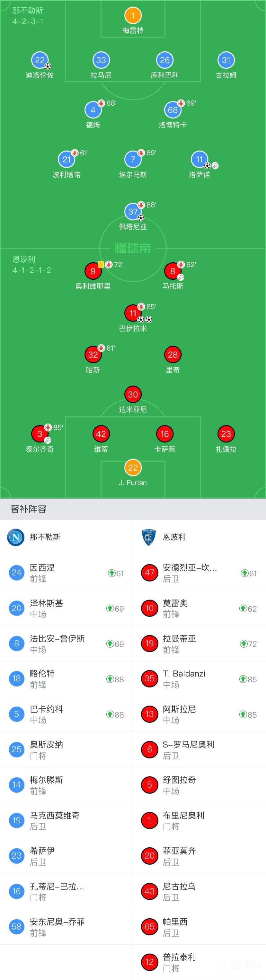Open substitute 莫雷奥 number 10

coord(150,608)
